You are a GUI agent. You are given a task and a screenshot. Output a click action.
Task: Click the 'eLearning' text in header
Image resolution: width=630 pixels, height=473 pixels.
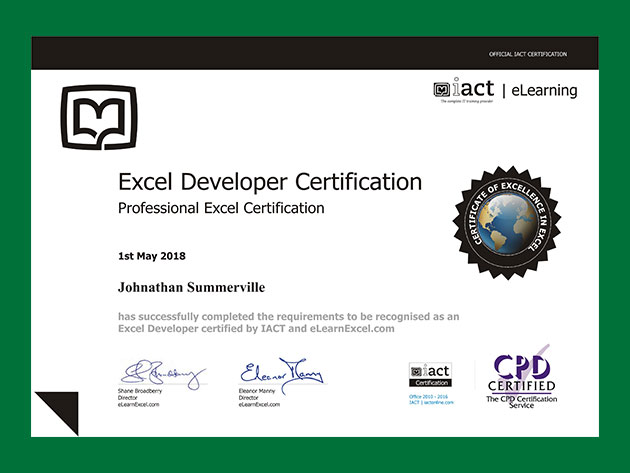(544, 90)
